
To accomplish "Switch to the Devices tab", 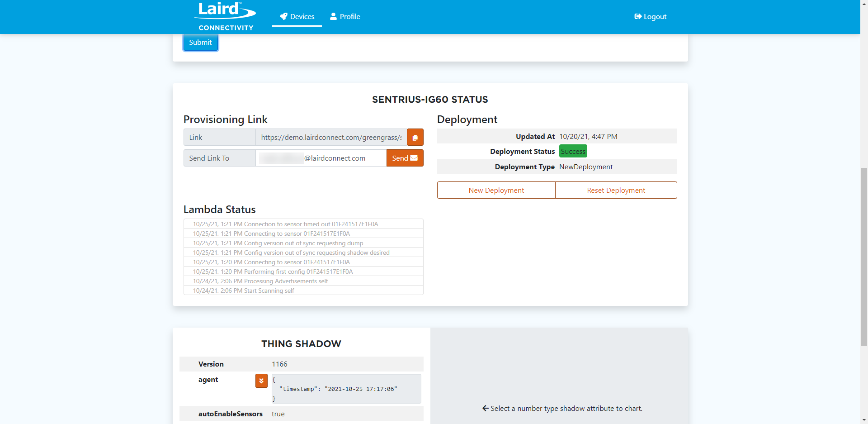I will 297,16.
